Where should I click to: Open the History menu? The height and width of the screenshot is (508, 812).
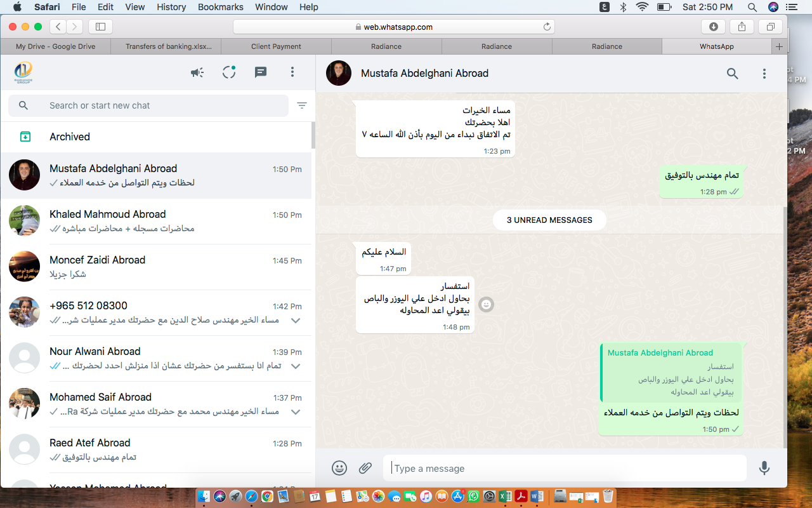[x=171, y=7]
